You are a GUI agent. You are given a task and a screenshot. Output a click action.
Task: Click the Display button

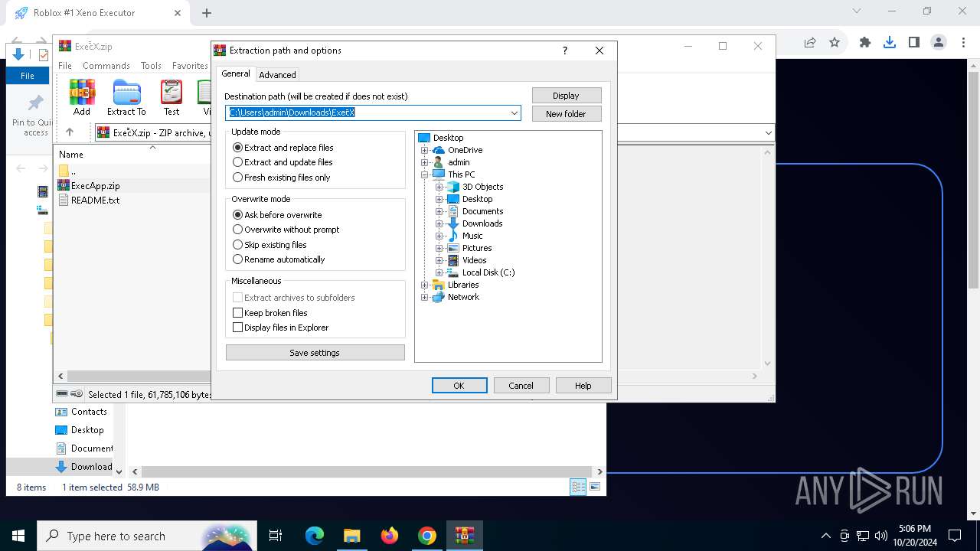[567, 96]
